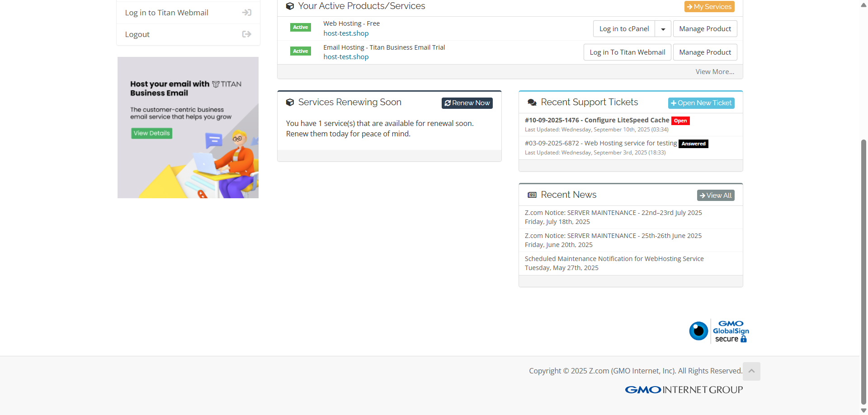This screenshot has height=415, width=868.
Task: Click the page vertical scrollbar thumb
Action: pos(863,272)
